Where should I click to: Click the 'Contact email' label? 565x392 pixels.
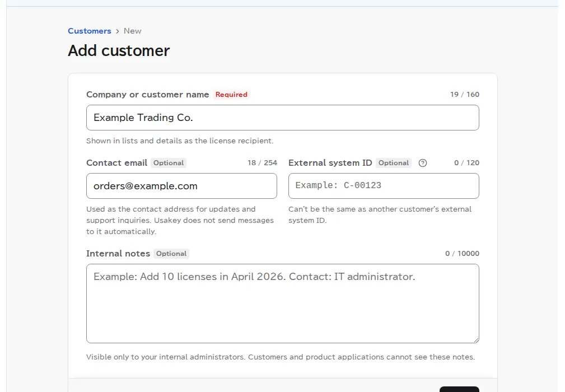click(116, 163)
